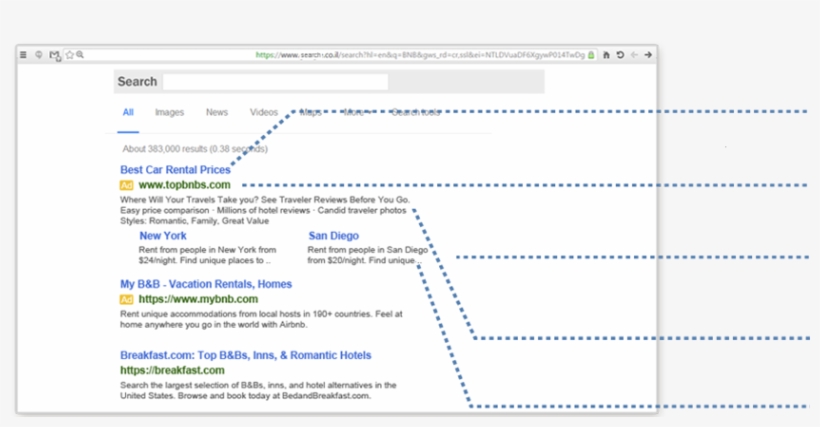Screen dimensions: 820x427
Task: Click the magnifier icon in address bar
Action: (x=80, y=54)
